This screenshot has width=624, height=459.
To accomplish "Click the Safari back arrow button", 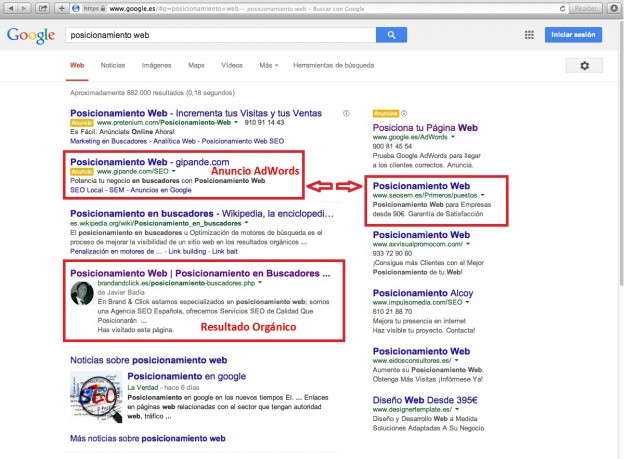I will (x=10, y=8).
